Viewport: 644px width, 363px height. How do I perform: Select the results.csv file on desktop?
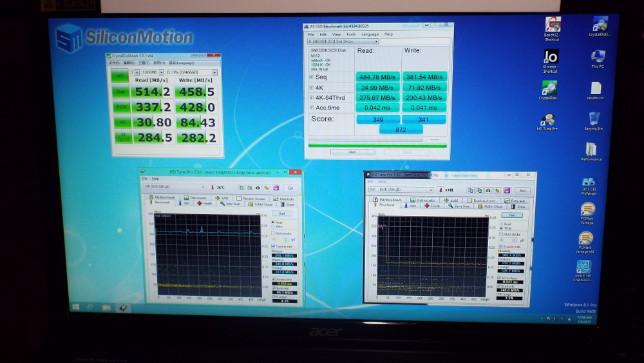(x=596, y=91)
